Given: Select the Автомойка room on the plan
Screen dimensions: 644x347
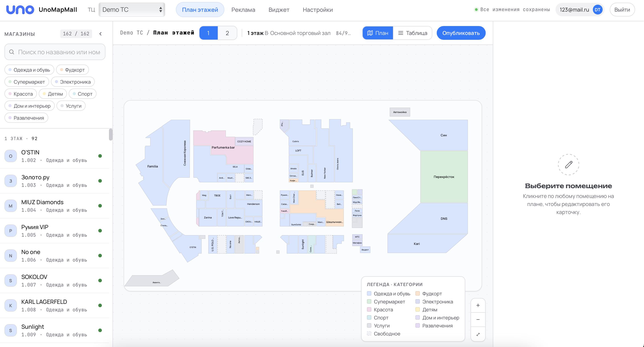Looking at the screenshot, I should point(400,112).
